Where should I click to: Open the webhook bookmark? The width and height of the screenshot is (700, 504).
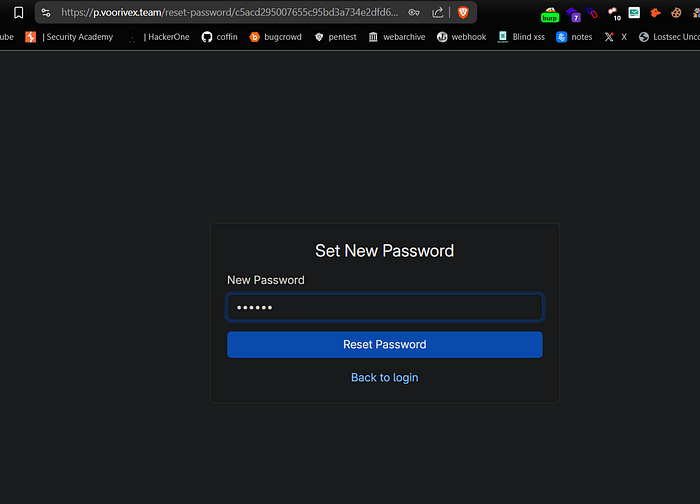tap(461, 37)
